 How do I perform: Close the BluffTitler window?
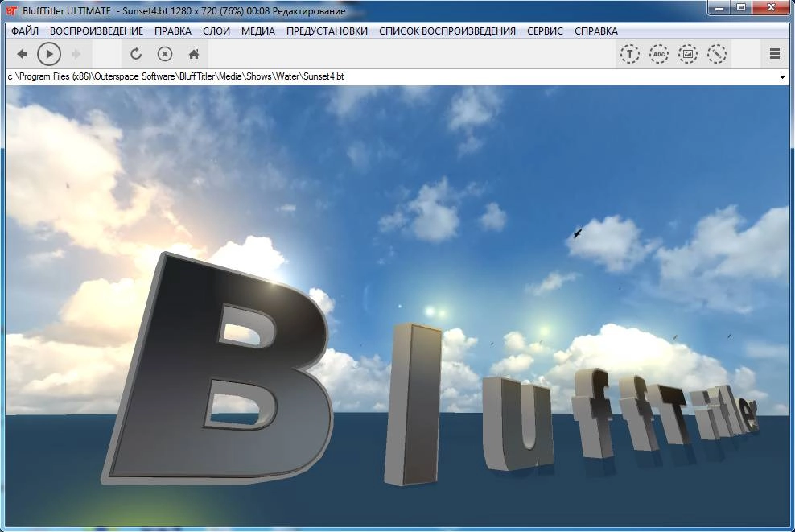771,7
